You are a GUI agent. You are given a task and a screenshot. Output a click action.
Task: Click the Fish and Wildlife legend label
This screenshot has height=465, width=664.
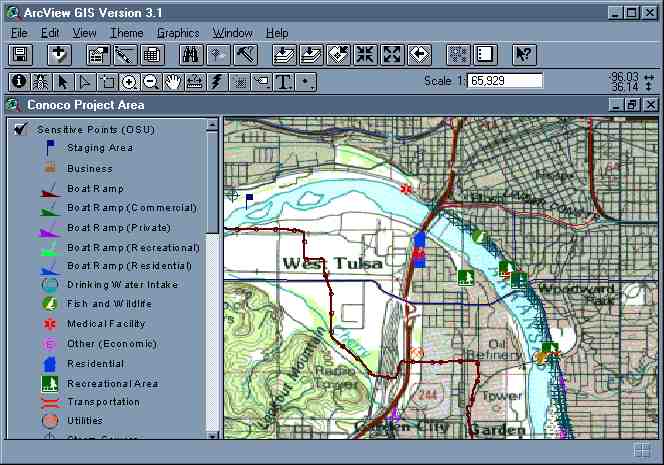109,304
